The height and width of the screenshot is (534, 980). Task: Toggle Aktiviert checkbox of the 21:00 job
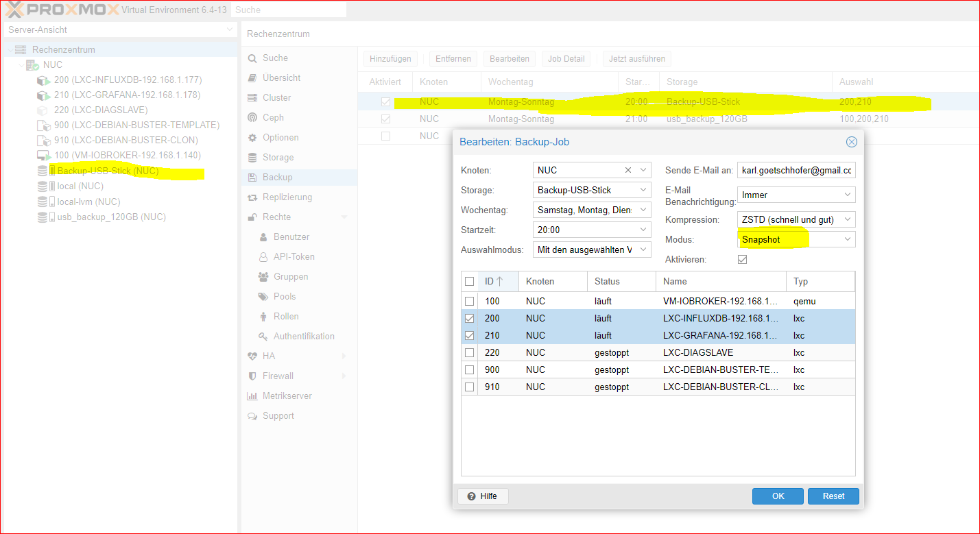point(385,119)
